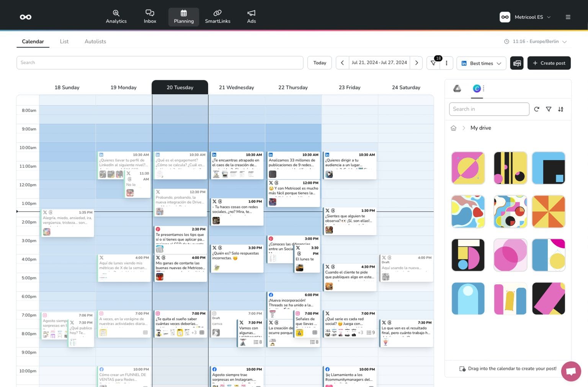Open the calendar filter with the 18 badge
Screen dimensions: 588x387
coord(434,63)
